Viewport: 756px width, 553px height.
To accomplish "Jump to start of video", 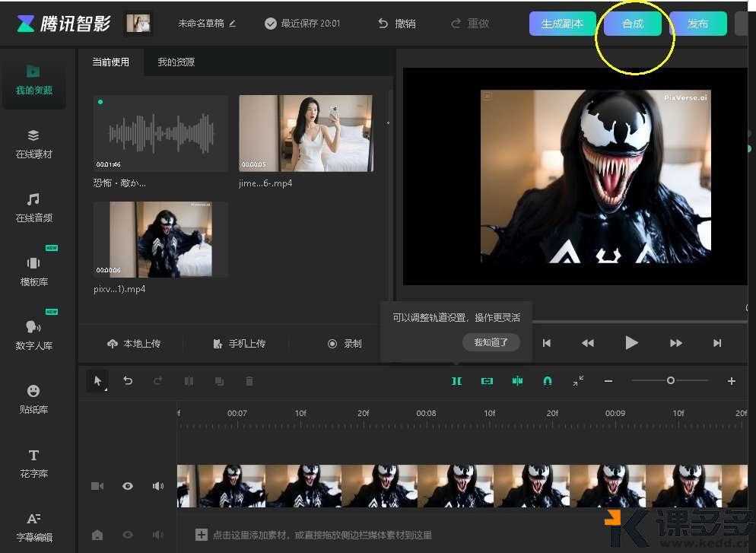I will pos(546,343).
